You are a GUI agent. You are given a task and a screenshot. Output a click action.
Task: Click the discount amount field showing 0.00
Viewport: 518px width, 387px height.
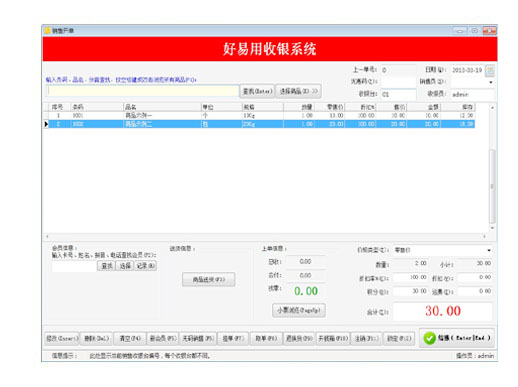[x=475, y=277]
